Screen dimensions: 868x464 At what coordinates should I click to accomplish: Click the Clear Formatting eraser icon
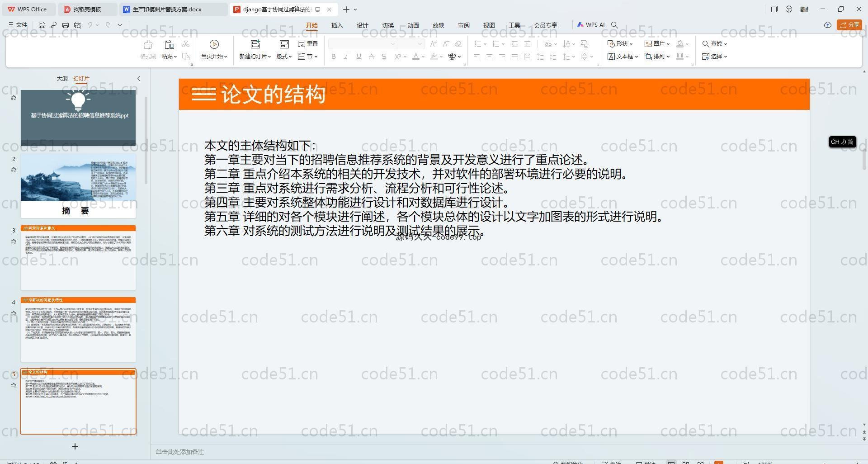click(x=458, y=44)
